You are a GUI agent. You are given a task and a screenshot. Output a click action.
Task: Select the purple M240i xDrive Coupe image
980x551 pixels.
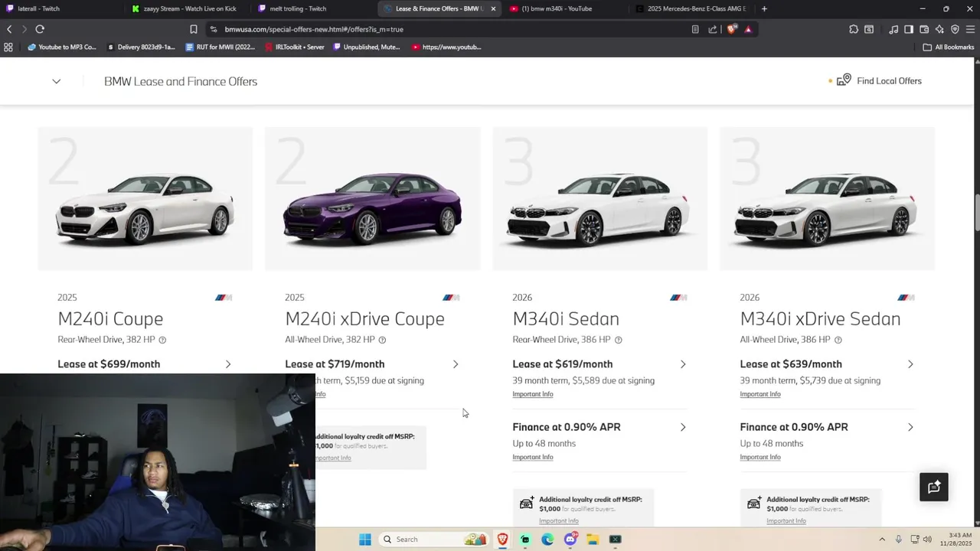pyautogui.click(x=373, y=199)
